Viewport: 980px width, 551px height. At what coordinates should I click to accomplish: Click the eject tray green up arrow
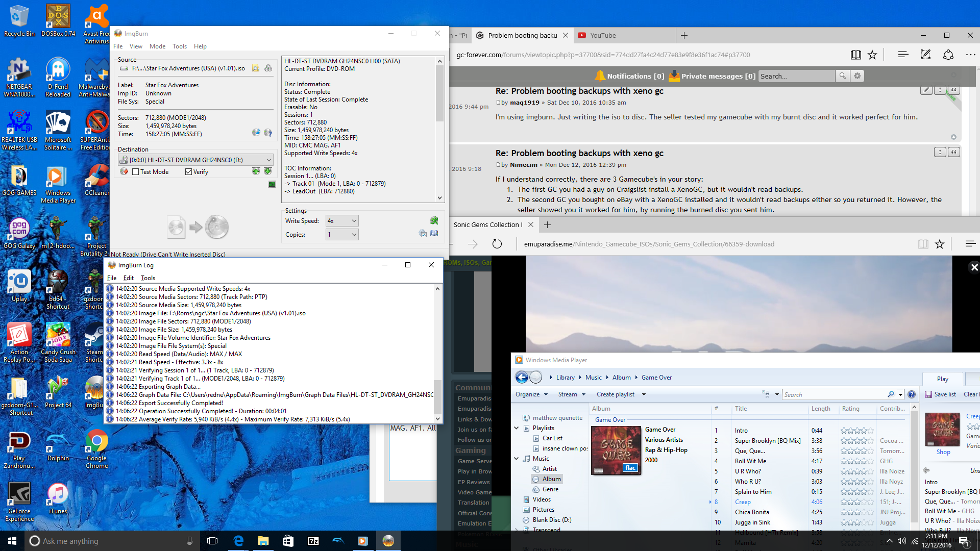[x=256, y=171]
